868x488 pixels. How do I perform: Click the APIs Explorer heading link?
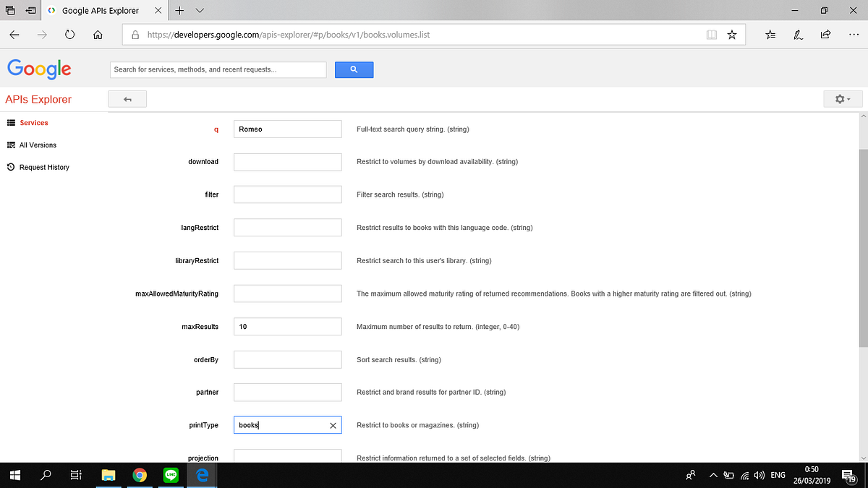(38, 98)
